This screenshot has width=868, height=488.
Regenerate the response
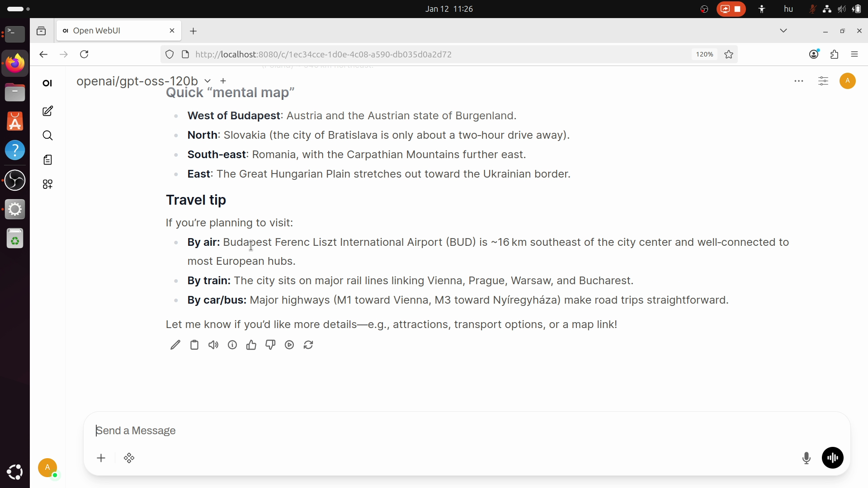click(x=308, y=345)
